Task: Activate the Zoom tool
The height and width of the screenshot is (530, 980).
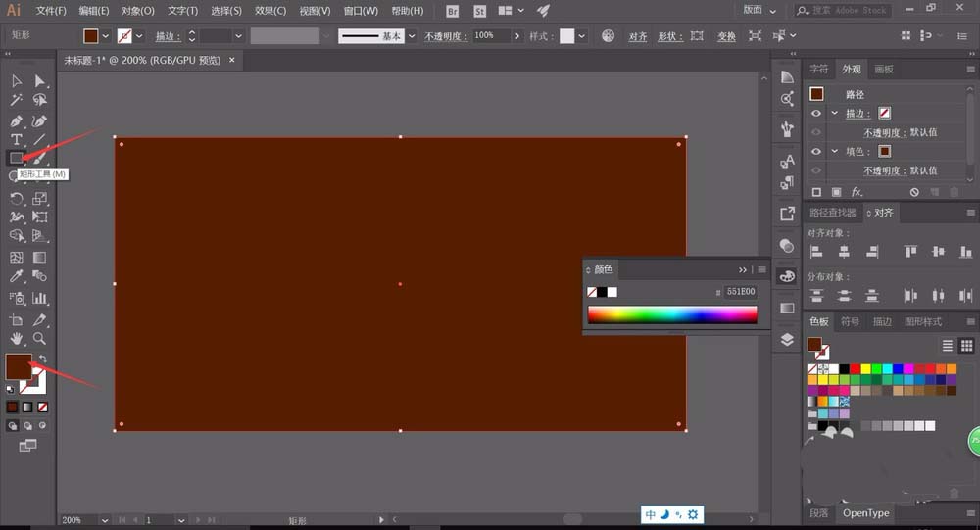Action: click(39, 339)
